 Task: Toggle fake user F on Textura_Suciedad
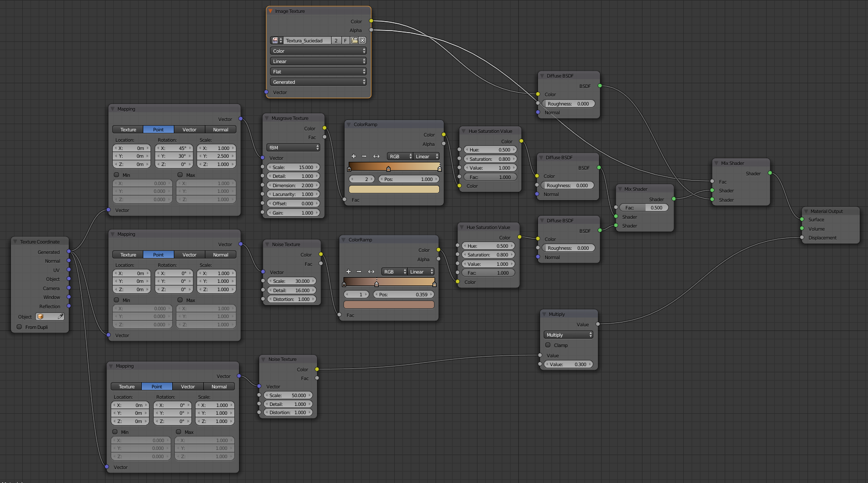tap(345, 40)
